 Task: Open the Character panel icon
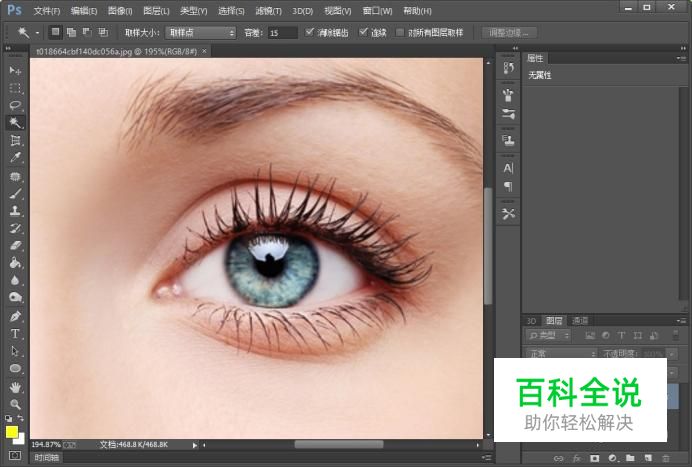(508, 168)
